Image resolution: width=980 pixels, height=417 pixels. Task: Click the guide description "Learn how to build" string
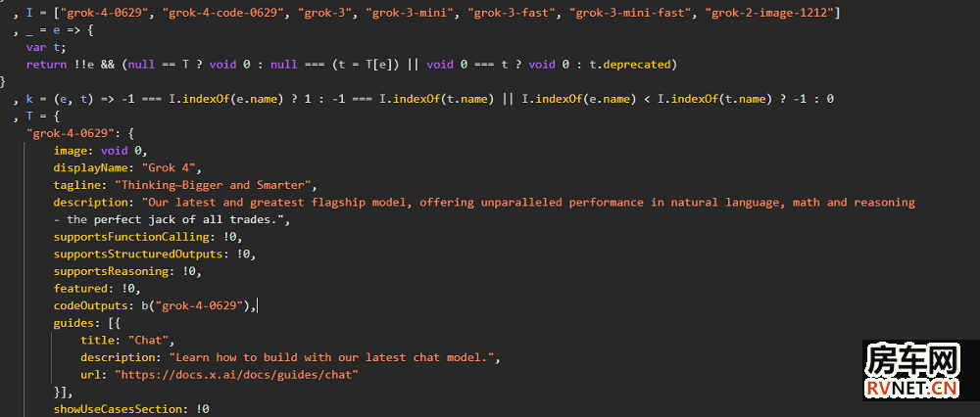[333, 357]
